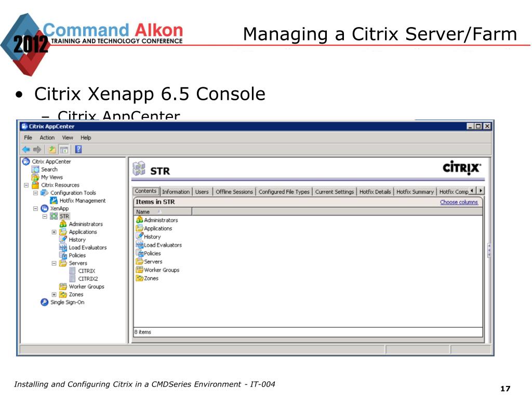Viewport: 532px width, 399px height.
Task: Click the STR farm icon in tree
Action: [54, 216]
